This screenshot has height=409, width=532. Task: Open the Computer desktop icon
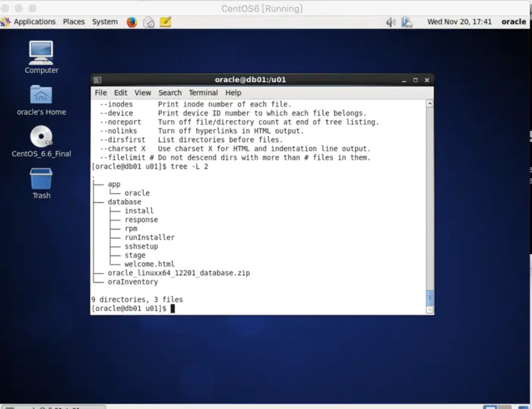click(41, 57)
